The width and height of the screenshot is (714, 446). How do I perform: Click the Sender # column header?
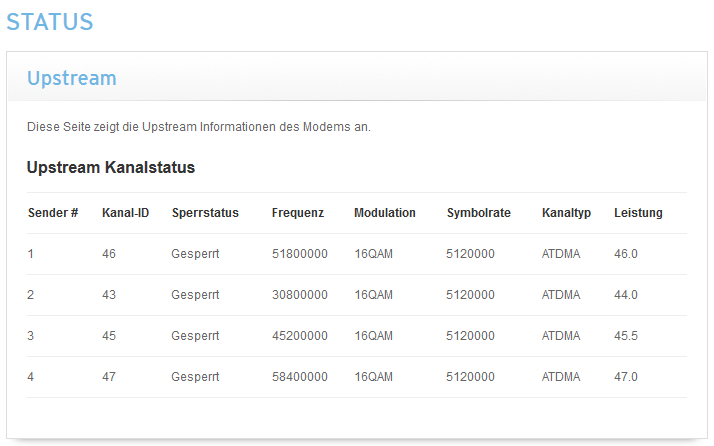tap(53, 213)
